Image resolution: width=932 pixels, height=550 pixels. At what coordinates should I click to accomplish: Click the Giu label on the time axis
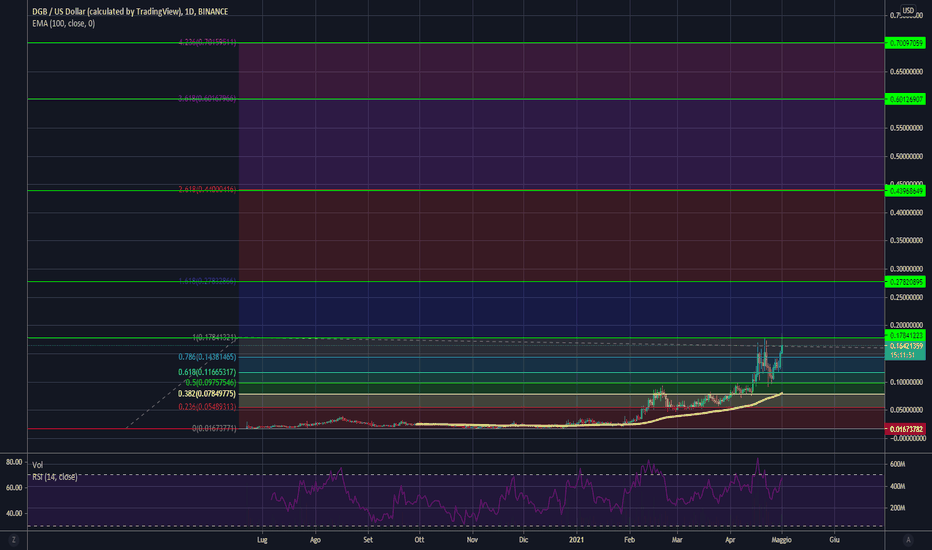click(x=835, y=540)
